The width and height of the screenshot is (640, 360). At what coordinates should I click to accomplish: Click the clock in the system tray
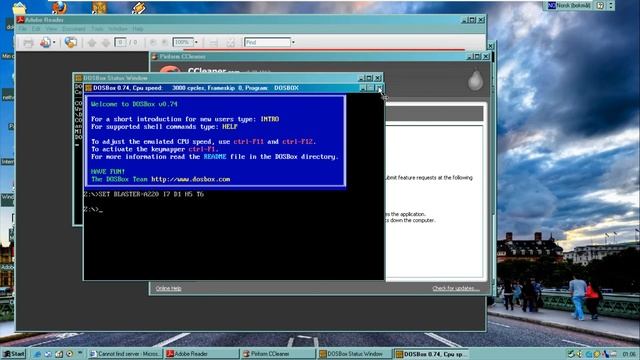click(x=629, y=354)
